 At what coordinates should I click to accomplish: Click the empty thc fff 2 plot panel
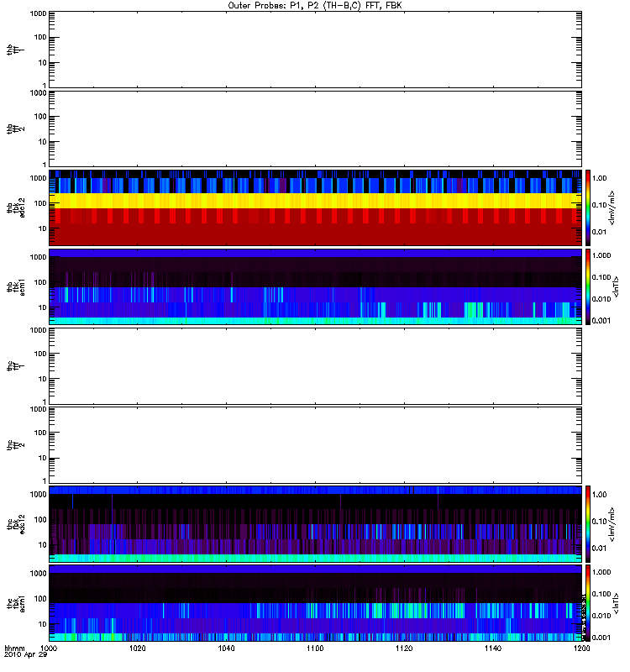click(x=315, y=445)
